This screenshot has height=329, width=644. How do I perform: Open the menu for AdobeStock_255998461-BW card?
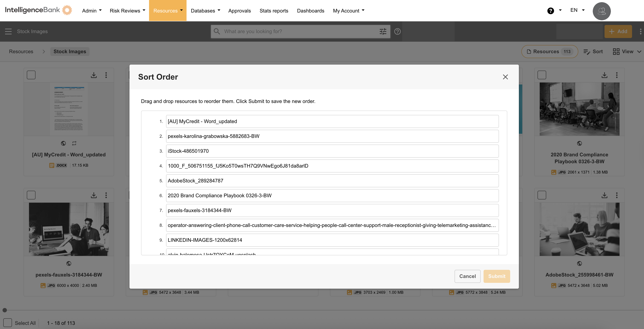[x=616, y=195]
